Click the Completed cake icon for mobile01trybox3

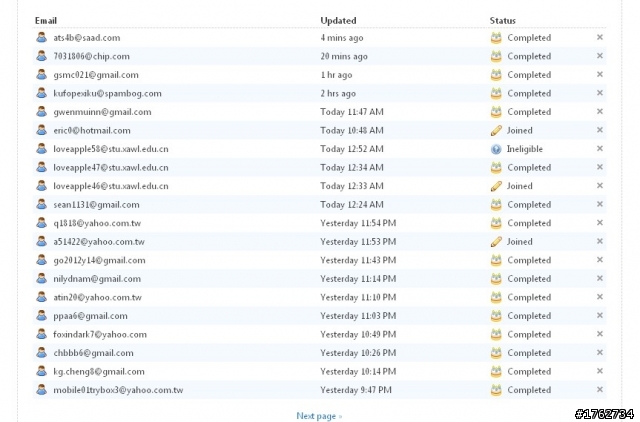(x=496, y=390)
